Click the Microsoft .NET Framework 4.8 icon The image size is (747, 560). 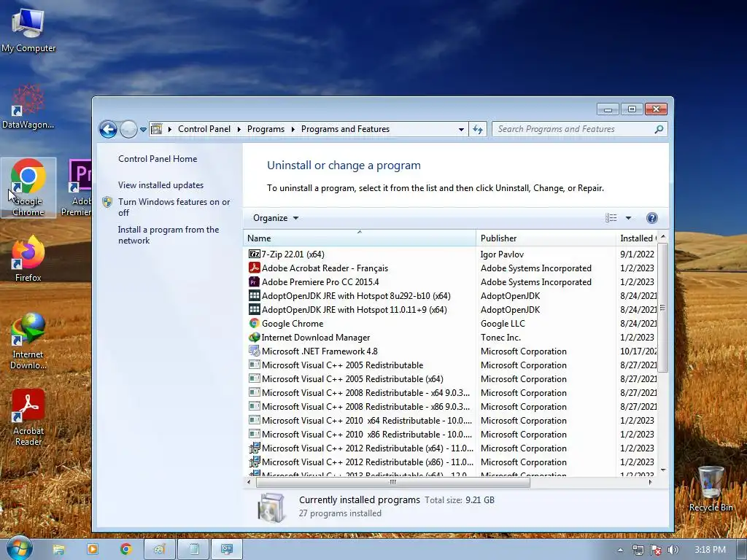pyautogui.click(x=255, y=351)
